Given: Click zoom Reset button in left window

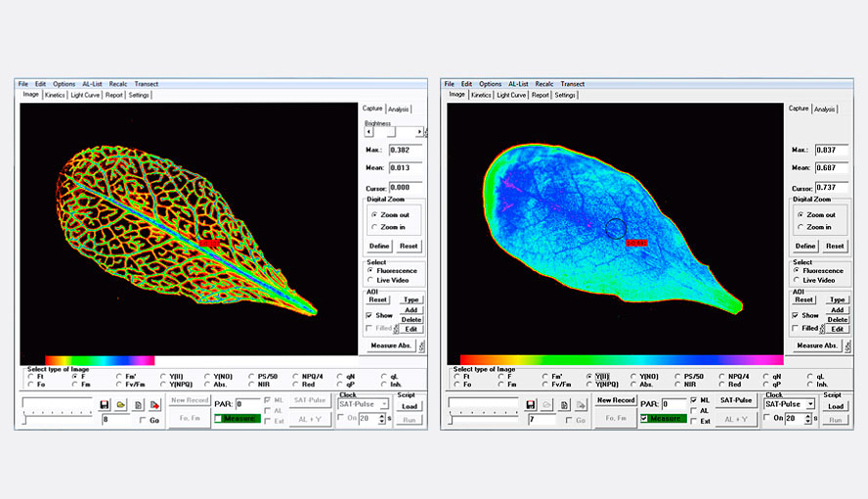Looking at the screenshot, I should point(409,246).
